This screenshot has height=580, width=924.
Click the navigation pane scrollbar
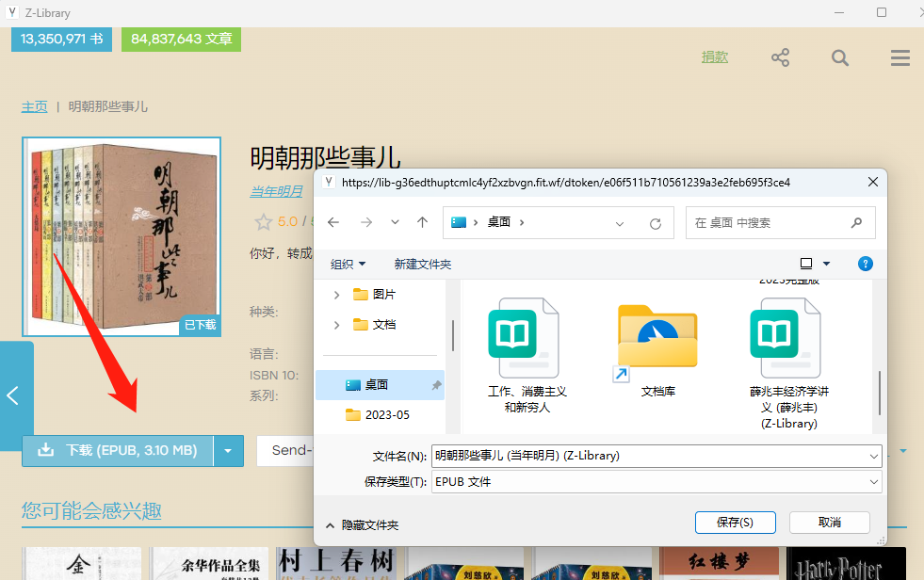click(x=452, y=335)
